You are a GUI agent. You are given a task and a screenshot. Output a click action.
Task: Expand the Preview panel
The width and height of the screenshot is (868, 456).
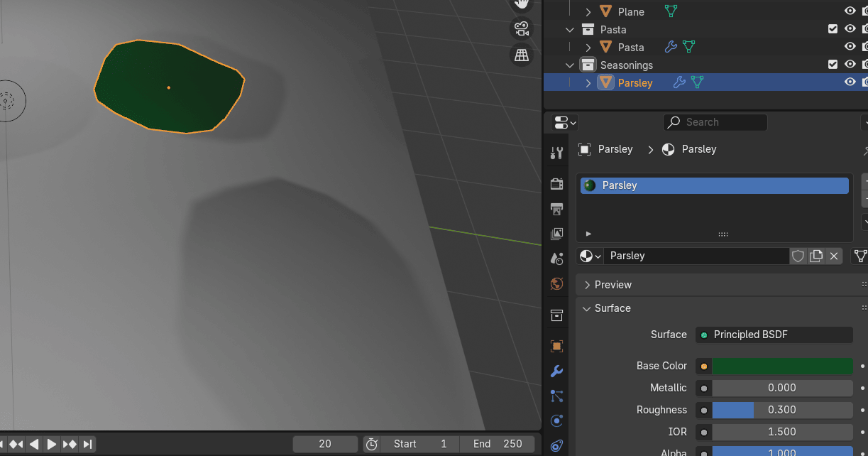pos(613,285)
